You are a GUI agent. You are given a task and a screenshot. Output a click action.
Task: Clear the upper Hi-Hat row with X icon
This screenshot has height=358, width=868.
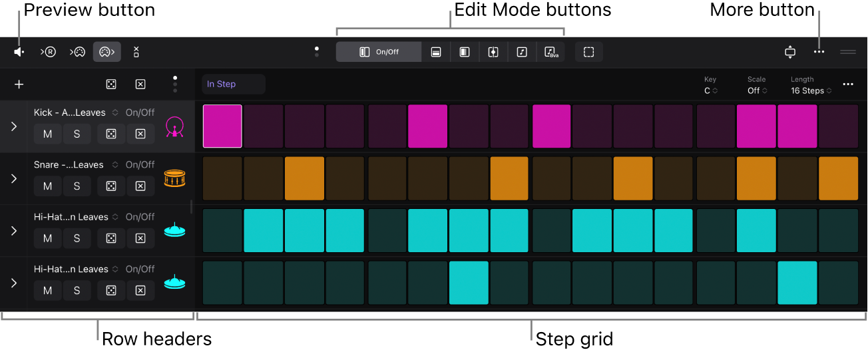click(x=140, y=238)
